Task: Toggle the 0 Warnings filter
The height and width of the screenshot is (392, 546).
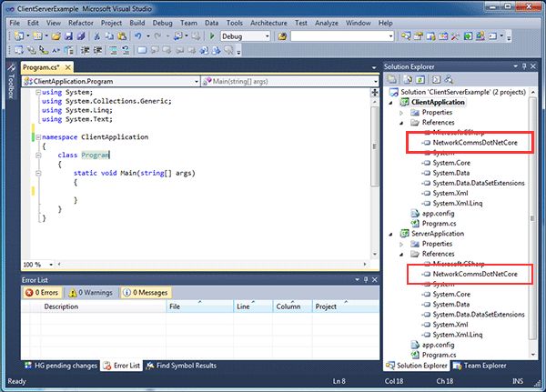Action: (x=91, y=293)
